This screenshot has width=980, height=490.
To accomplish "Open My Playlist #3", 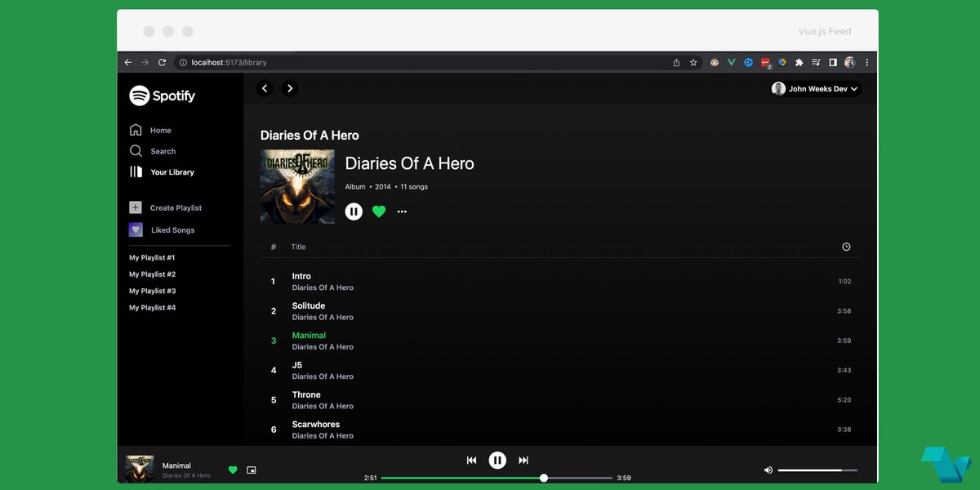I will pos(152,292).
